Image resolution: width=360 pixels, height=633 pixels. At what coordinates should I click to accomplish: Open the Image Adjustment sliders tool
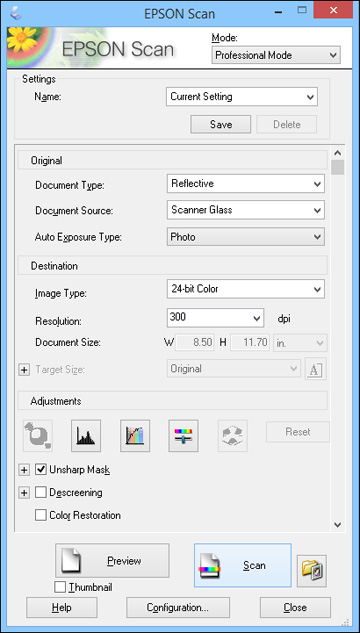[183, 436]
